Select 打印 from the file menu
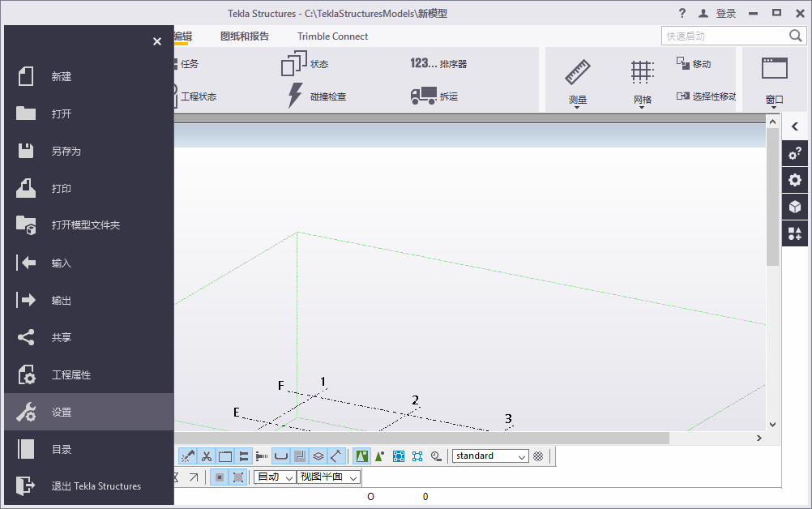Viewport: 812px width, 509px height. click(x=89, y=189)
